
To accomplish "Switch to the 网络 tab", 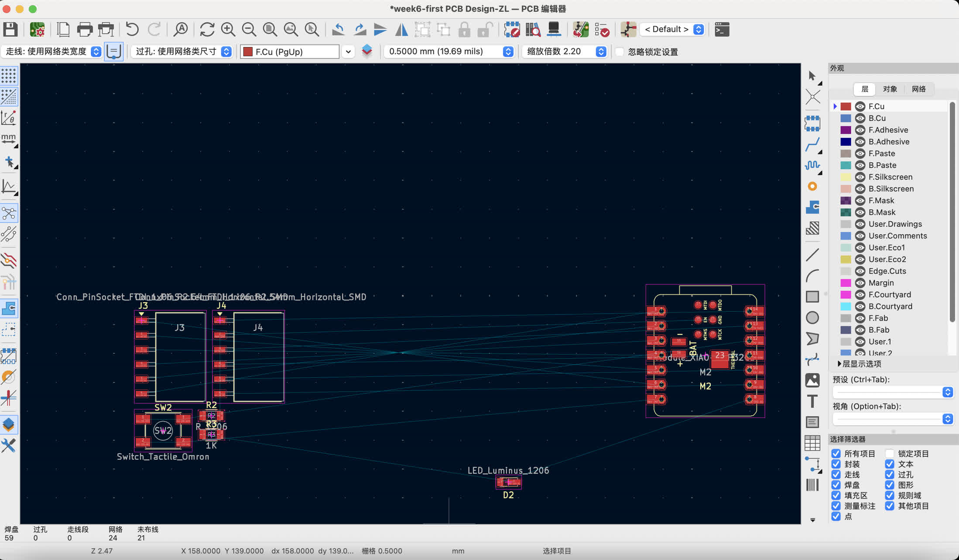I will (918, 89).
